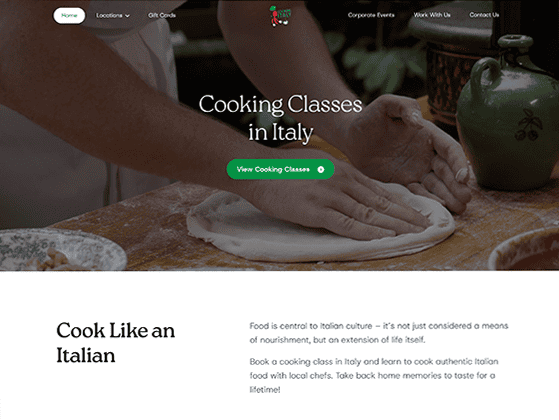Open the Gift Cards page
559x420 pixels.
[162, 15]
